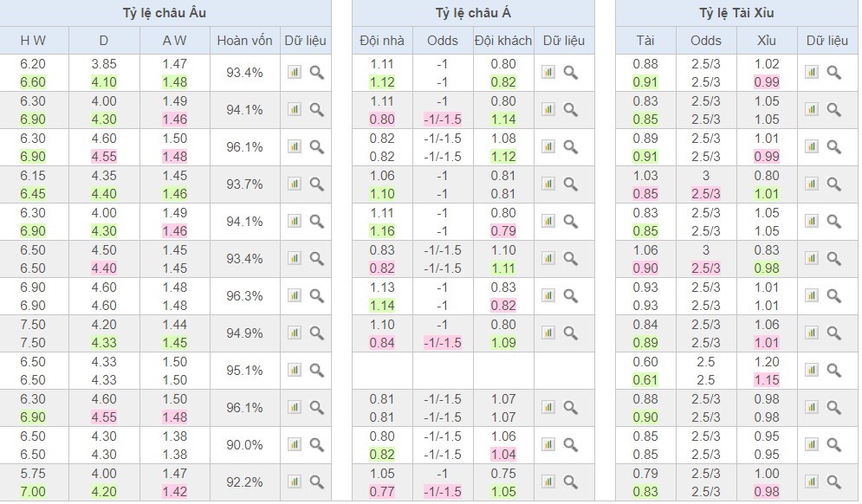Click the 'Tài' column header
862x504 pixels.
click(x=645, y=41)
